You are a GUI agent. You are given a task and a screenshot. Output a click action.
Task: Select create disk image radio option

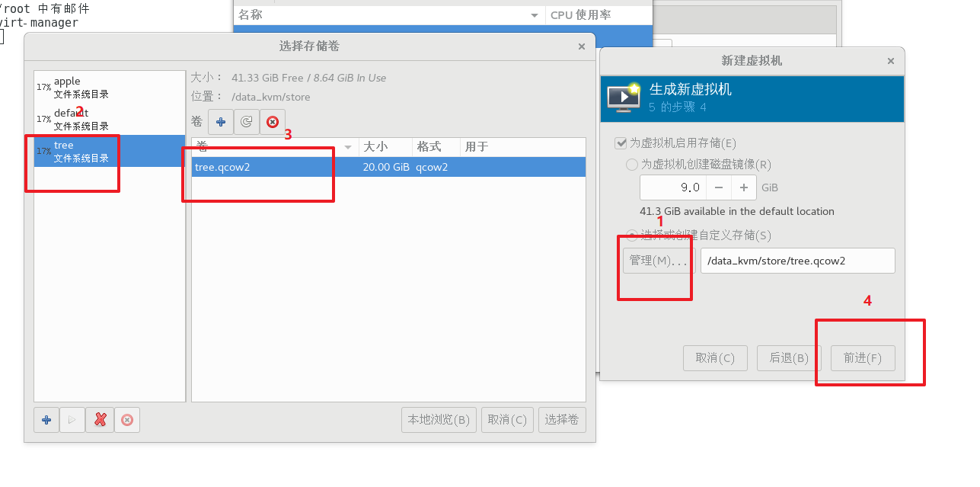click(x=631, y=164)
